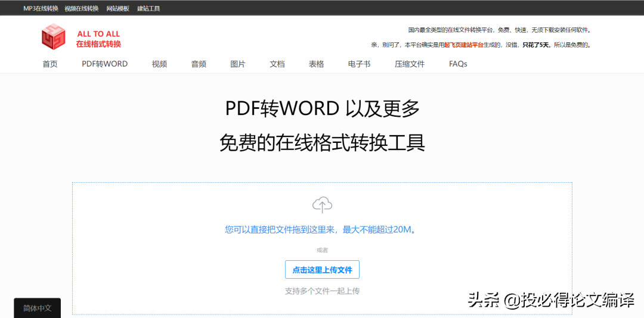Click the ALL TO ALL 在线格式转换 title text
Viewport: 644px width, 318px height.
pos(98,39)
